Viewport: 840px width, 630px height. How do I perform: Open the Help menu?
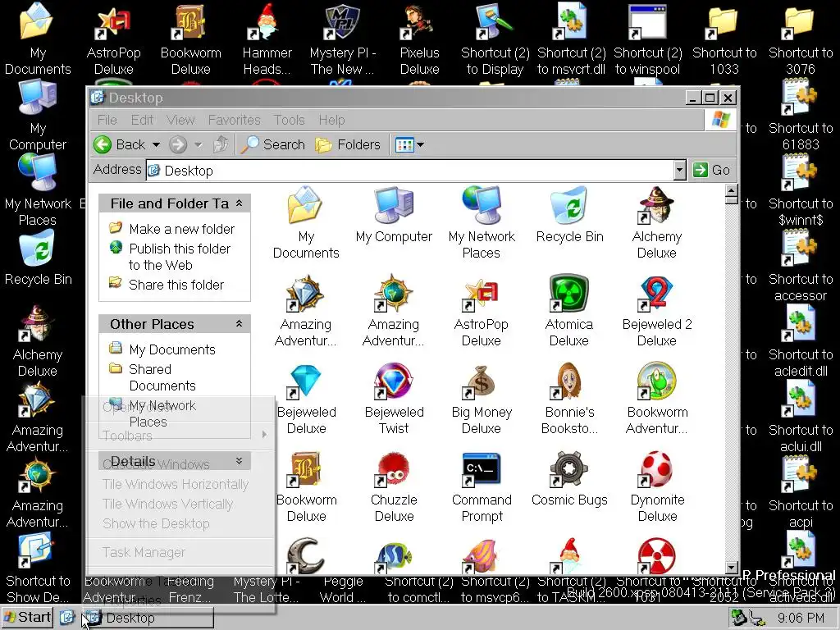tap(331, 120)
